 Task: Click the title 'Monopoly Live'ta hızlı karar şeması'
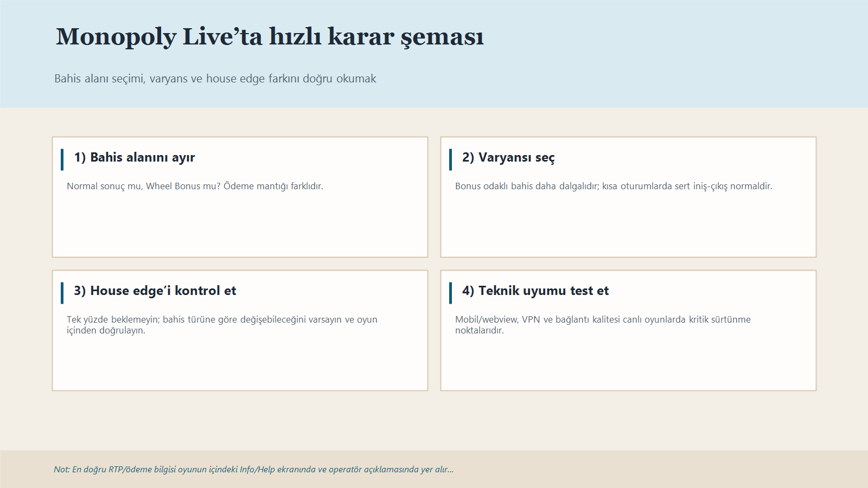[x=270, y=37]
